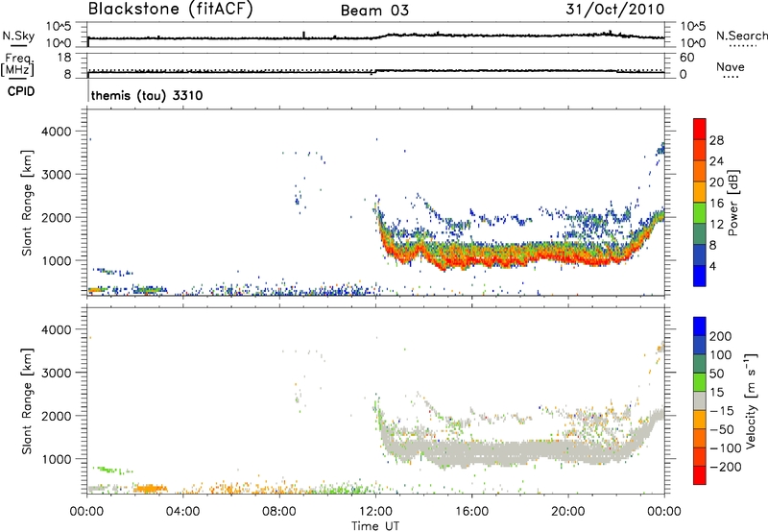Click the 'Velocity [m s-1]' colorbar label
The image size is (768, 532).
tap(751, 400)
